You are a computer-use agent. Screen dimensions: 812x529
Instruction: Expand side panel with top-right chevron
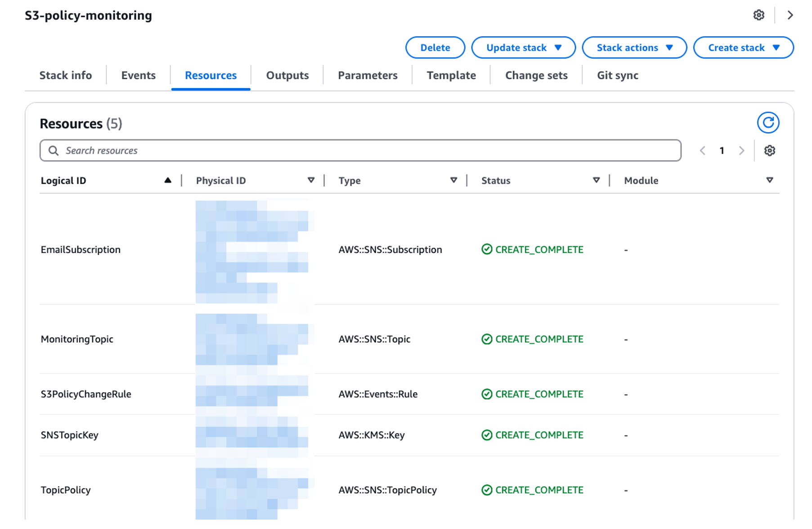[x=790, y=15]
